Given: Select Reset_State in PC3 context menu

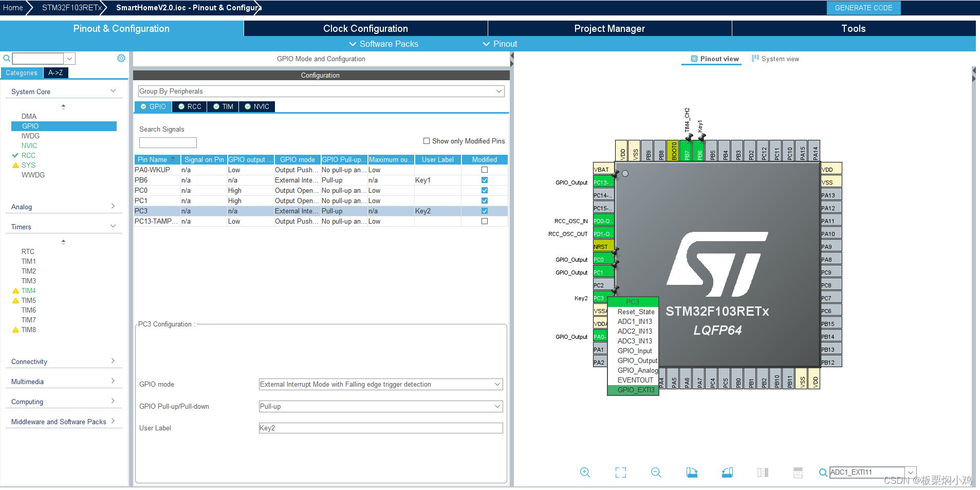Looking at the screenshot, I should (x=636, y=312).
